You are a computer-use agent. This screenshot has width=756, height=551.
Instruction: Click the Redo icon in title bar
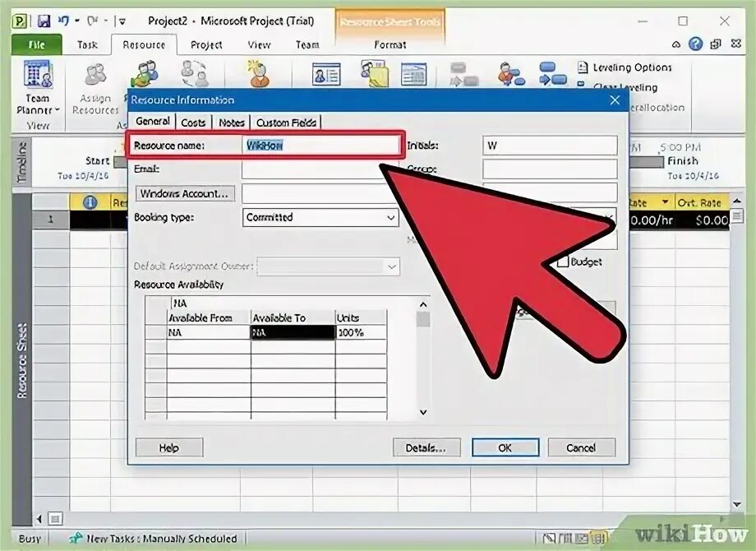92,21
